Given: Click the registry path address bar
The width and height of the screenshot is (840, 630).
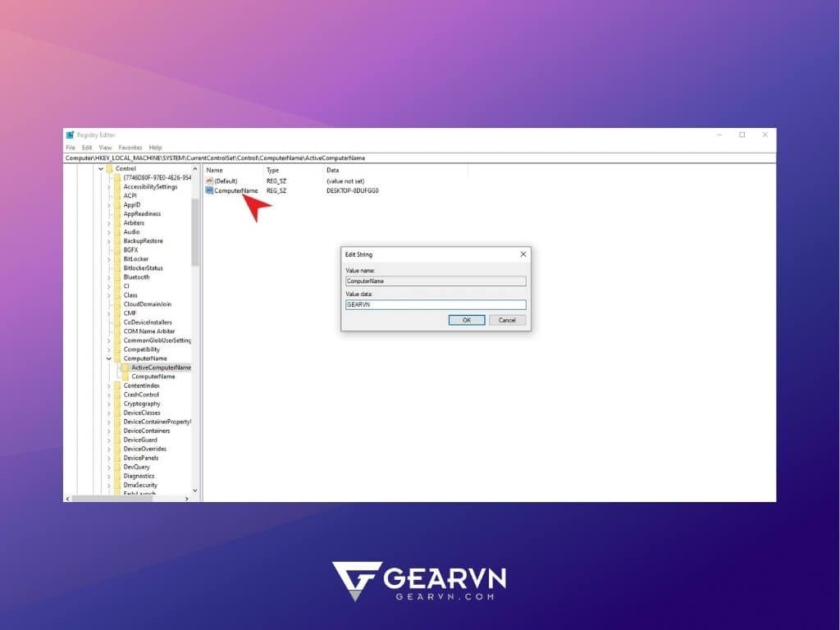Looking at the screenshot, I should point(328,157).
